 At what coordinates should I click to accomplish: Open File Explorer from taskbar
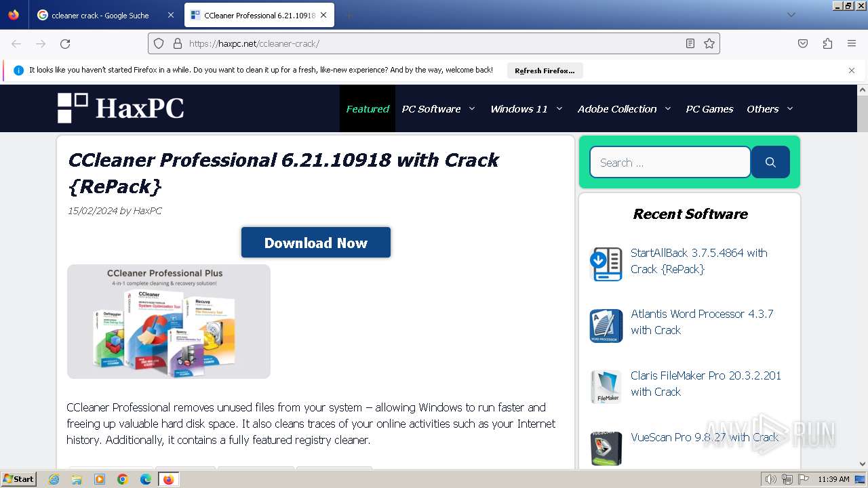77,479
